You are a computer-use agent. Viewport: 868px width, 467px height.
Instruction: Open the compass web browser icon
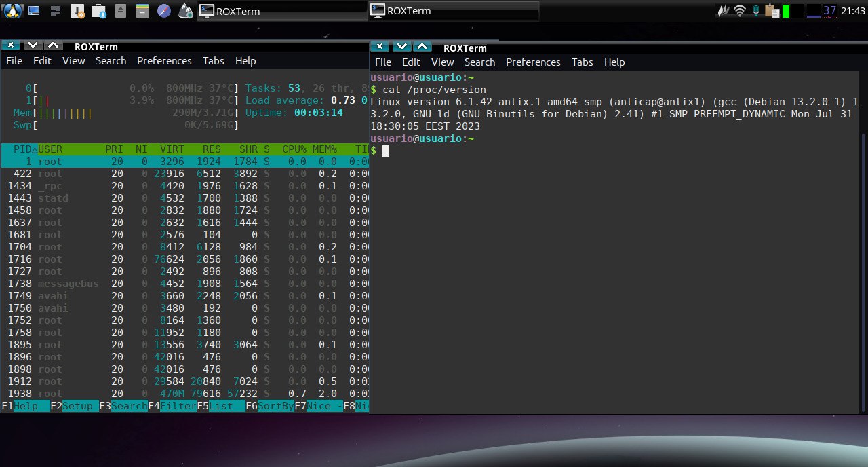click(x=163, y=10)
